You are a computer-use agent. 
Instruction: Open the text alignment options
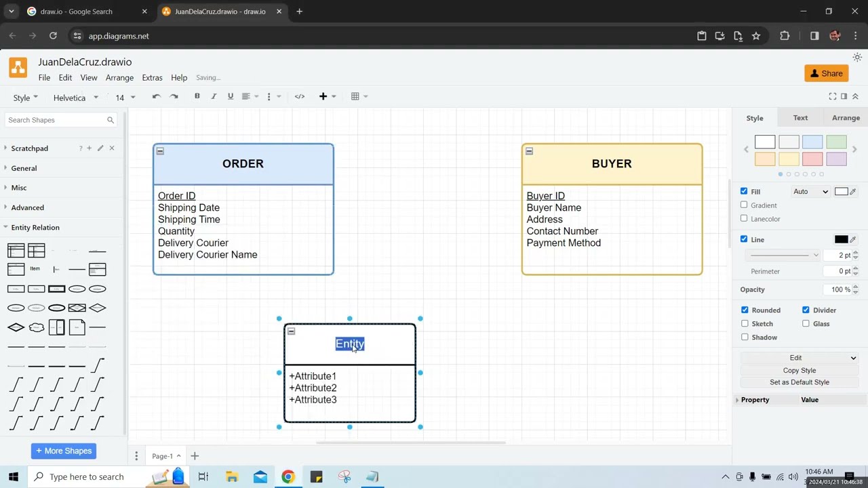coord(250,96)
